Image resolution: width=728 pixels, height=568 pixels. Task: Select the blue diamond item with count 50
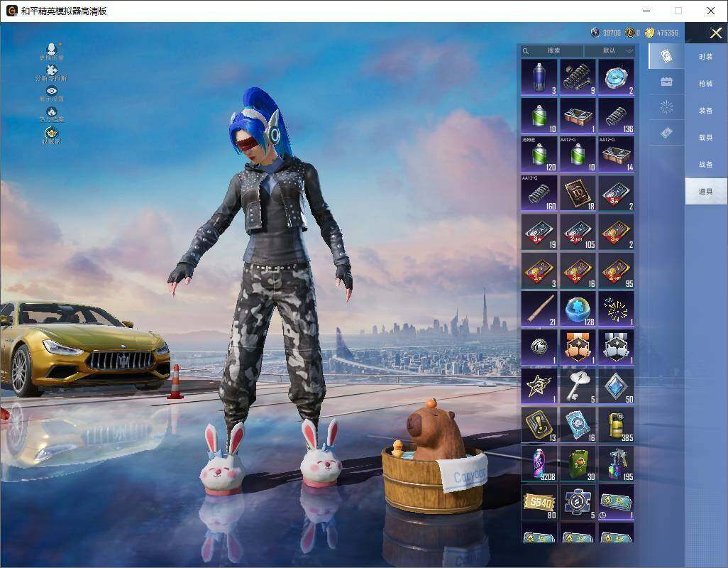(x=616, y=386)
